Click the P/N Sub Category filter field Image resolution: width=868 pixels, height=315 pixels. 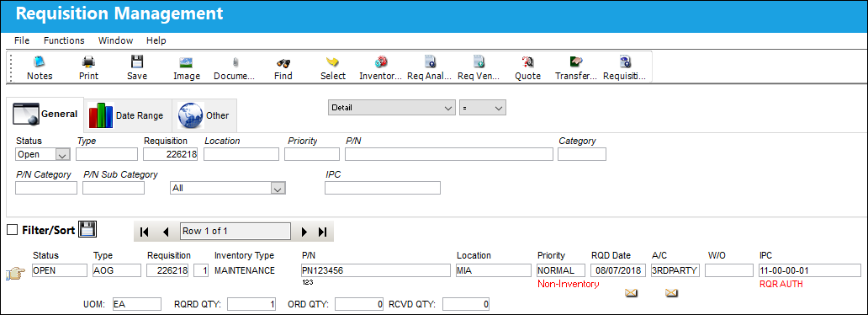[114, 188]
